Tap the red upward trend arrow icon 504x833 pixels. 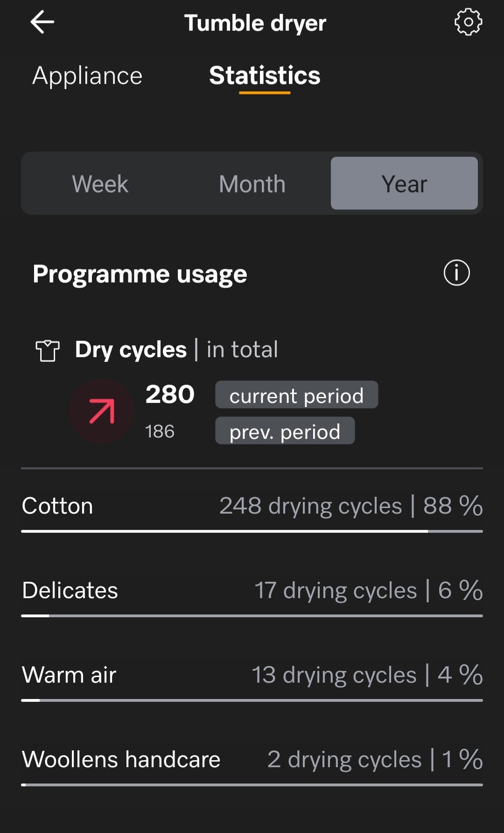point(102,411)
